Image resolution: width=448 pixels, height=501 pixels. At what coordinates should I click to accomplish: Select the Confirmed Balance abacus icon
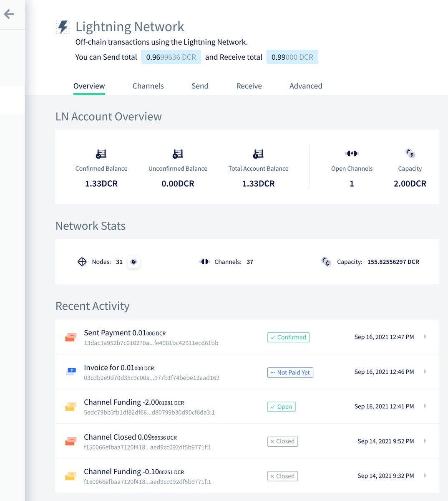[x=101, y=153]
